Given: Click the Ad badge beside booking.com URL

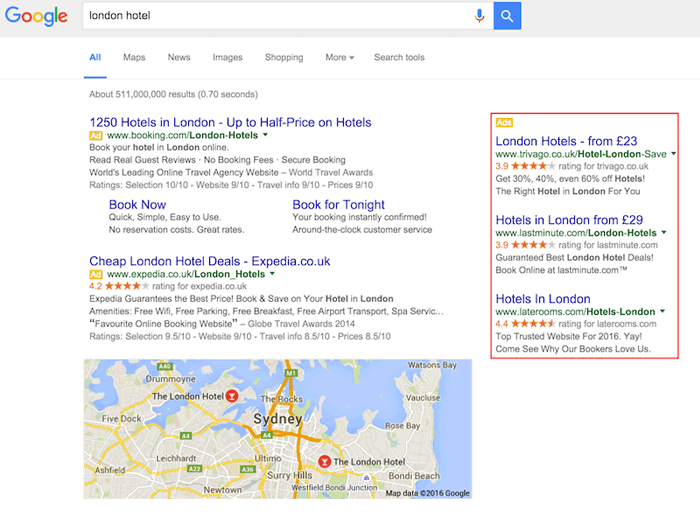Looking at the screenshot, I should tap(96, 134).
